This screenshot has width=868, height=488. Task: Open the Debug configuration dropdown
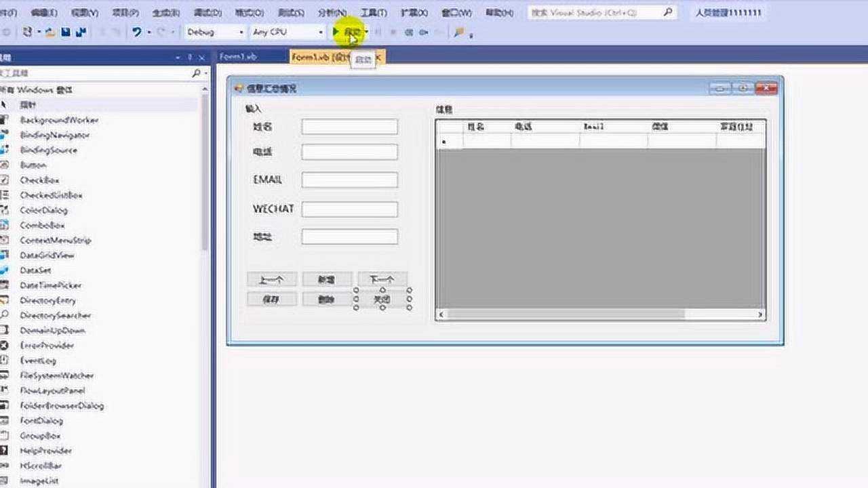pyautogui.click(x=241, y=32)
